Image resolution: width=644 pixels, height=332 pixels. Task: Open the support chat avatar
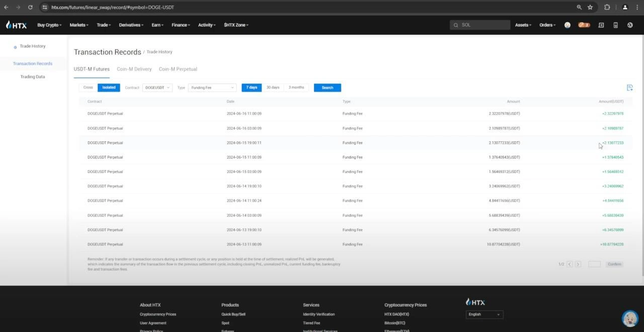[x=630, y=318]
